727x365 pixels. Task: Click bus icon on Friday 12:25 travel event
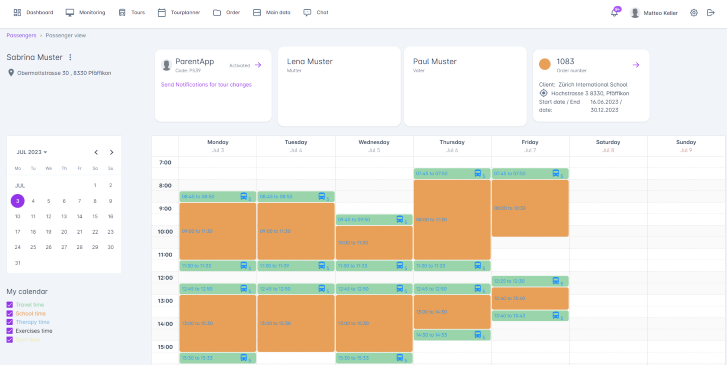[555, 281]
